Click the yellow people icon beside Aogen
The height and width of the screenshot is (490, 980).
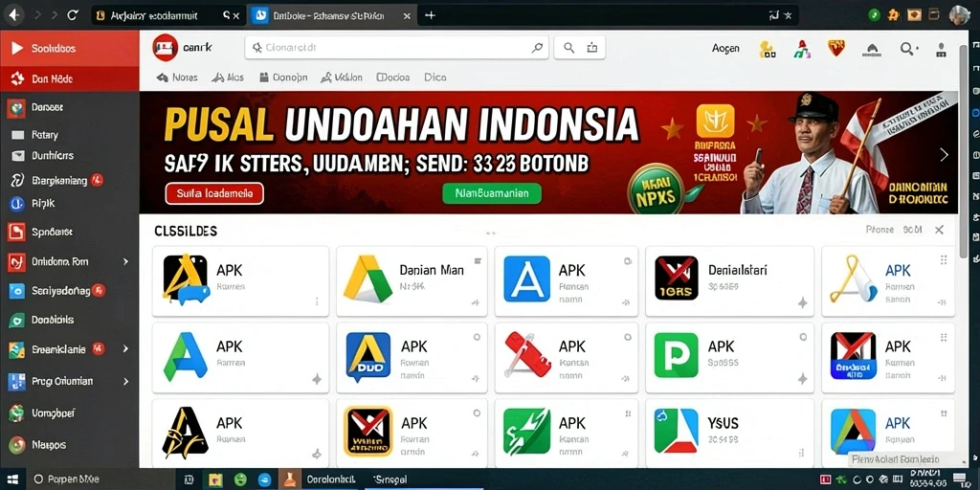click(x=767, y=50)
